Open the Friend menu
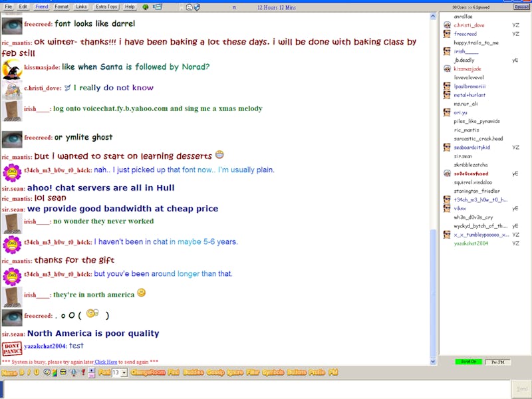The image size is (532, 399). [x=41, y=7]
